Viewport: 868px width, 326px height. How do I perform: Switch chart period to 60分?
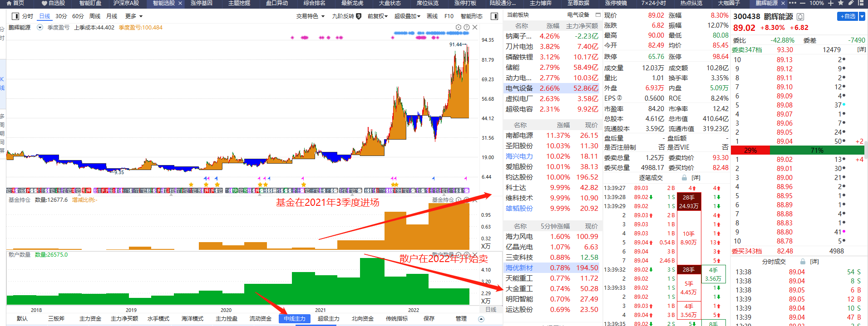(78, 16)
